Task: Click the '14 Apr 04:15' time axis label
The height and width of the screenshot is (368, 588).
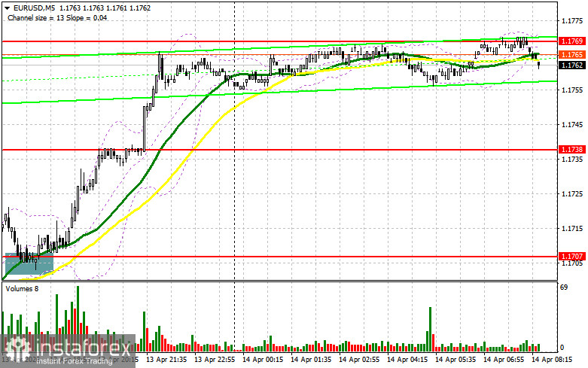Action: click(x=407, y=360)
